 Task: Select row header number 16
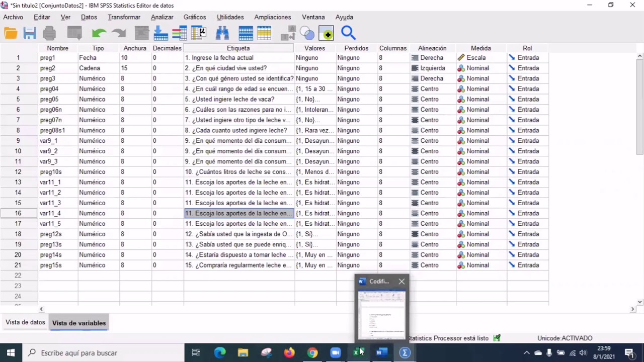[x=19, y=213]
